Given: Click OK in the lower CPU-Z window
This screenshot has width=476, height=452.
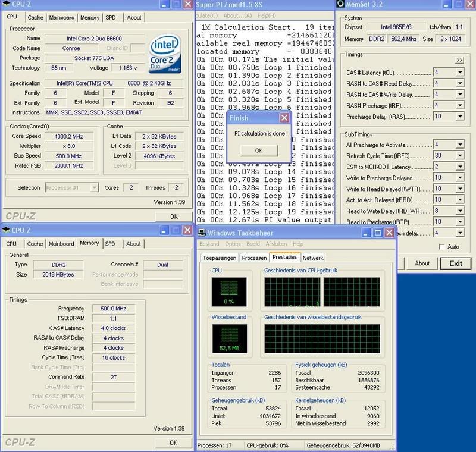Looking at the screenshot, I should tap(173, 442).
